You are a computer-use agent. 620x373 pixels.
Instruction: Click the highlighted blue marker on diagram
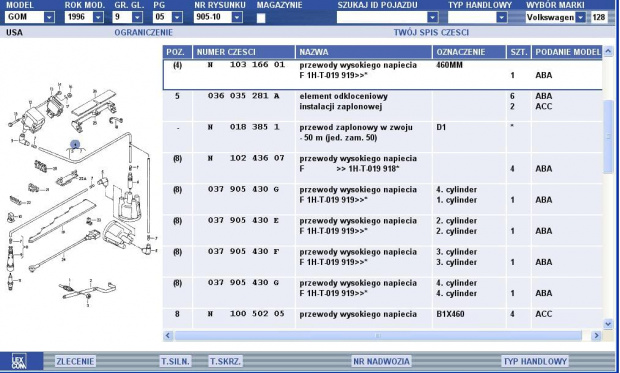[x=75, y=144]
